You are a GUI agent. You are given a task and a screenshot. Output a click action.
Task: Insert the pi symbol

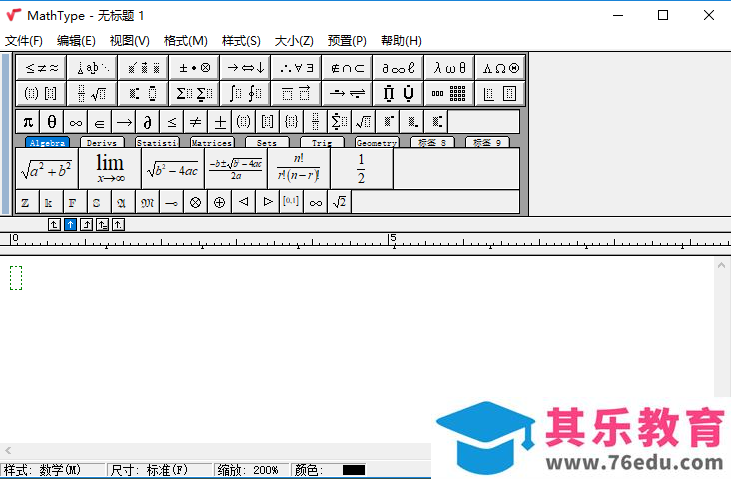coord(28,122)
